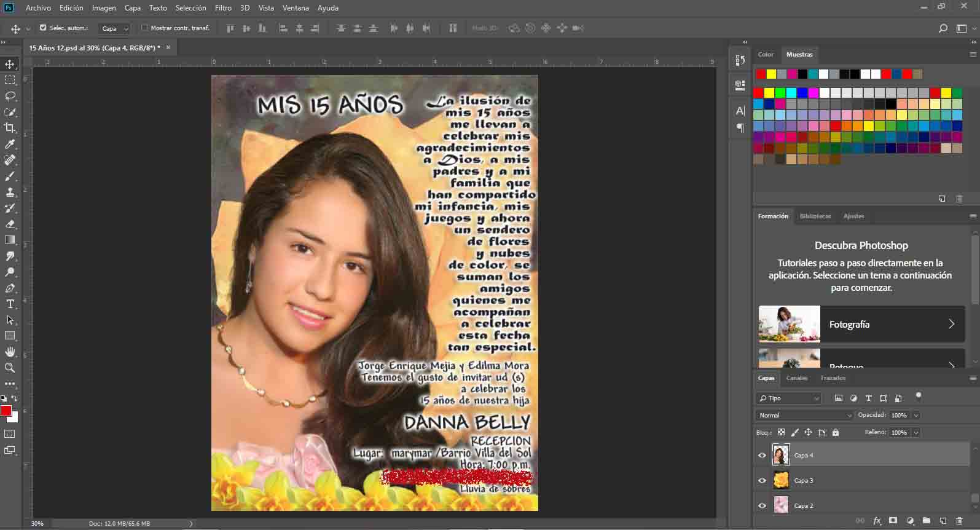Click the search magnifier in options bar

click(x=943, y=28)
